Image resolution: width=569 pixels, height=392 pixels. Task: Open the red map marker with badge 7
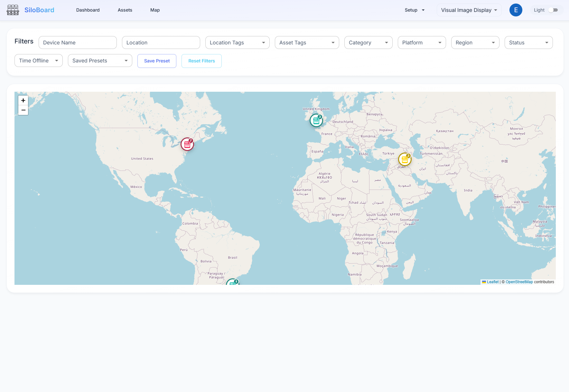click(187, 144)
